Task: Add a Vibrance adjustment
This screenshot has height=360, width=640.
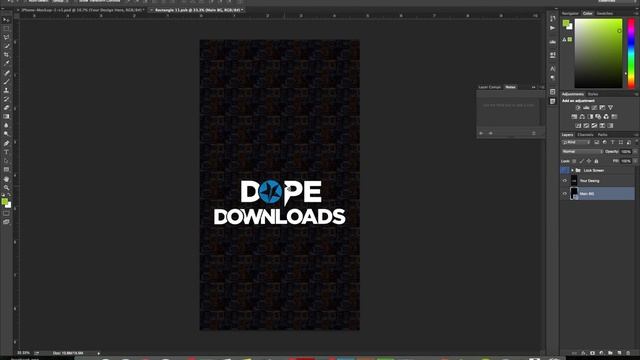Action: 610,108
